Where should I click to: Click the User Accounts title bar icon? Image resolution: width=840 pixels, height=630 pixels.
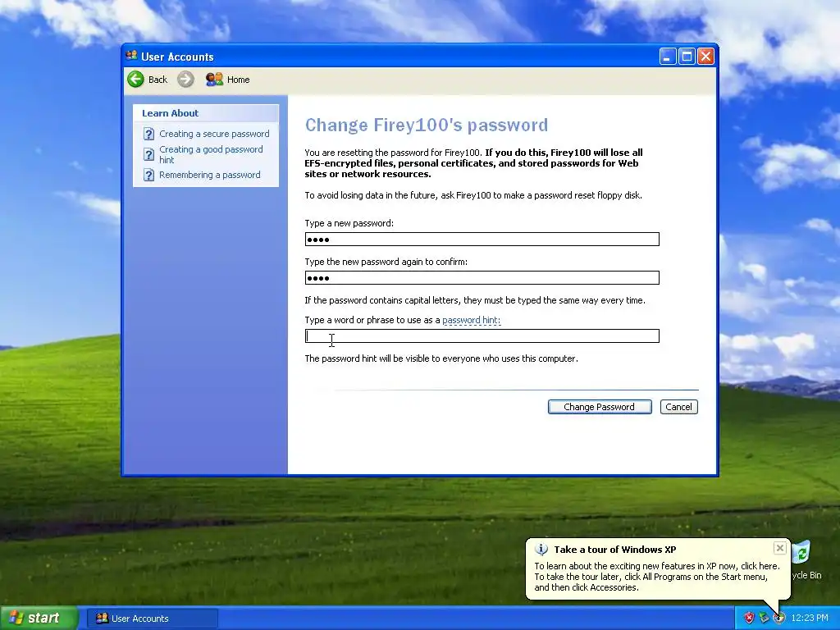pos(131,56)
